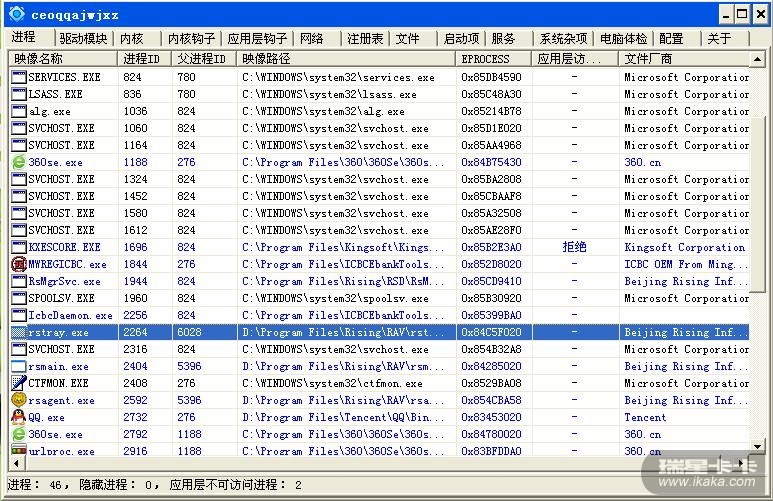The image size is (773, 501).
Task: Click the 360se.exe icon with PID 2792
Action: click(x=19, y=434)
